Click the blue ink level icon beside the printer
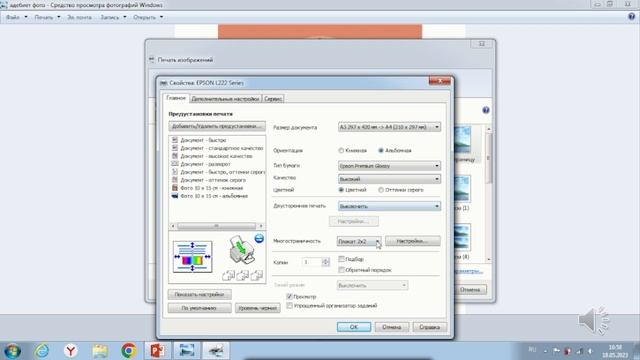 point(259,238)
